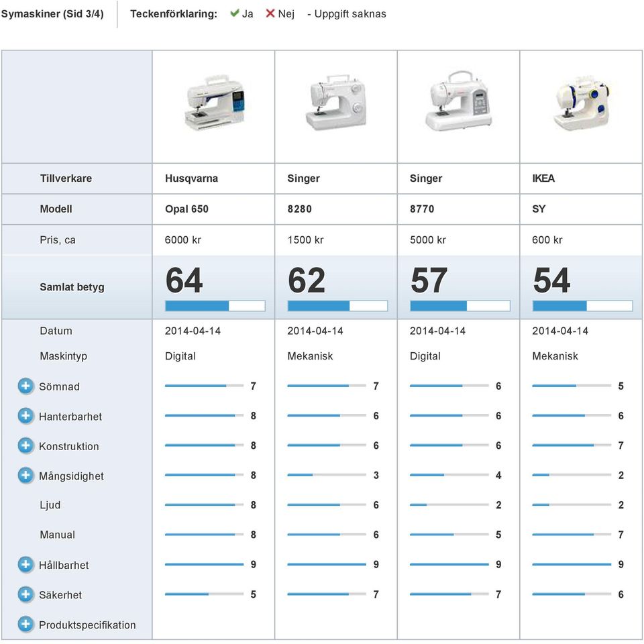Screen dimensions: 644x644
Task: Click Singer 8770's Manual score '5'
Action: (x=498, y=535)
